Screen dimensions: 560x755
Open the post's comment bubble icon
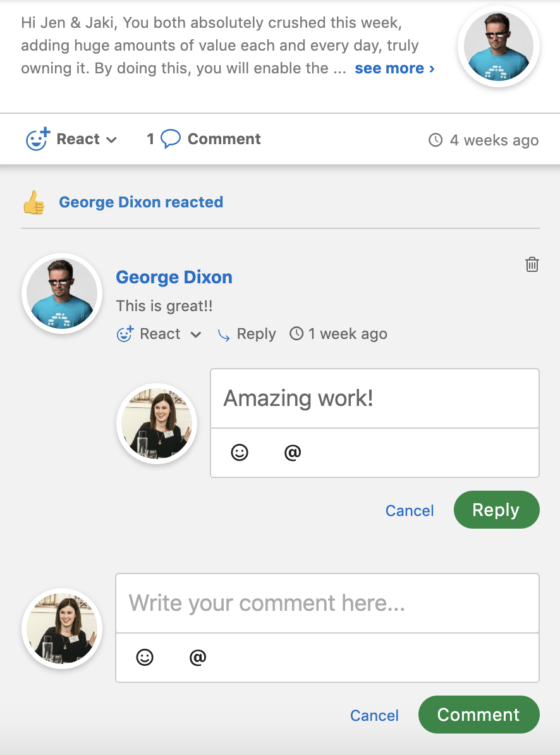point(170,138)
